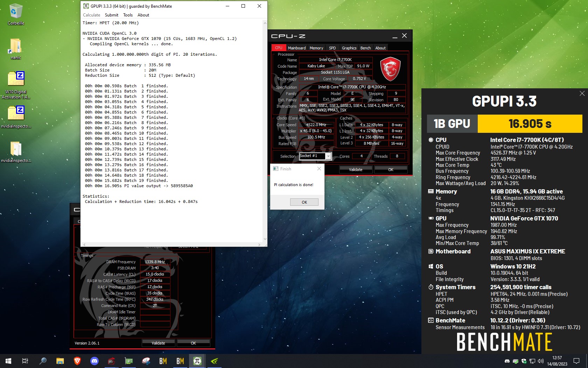Switch to the Mainboard tab in CPU-Z

(297, 48)
